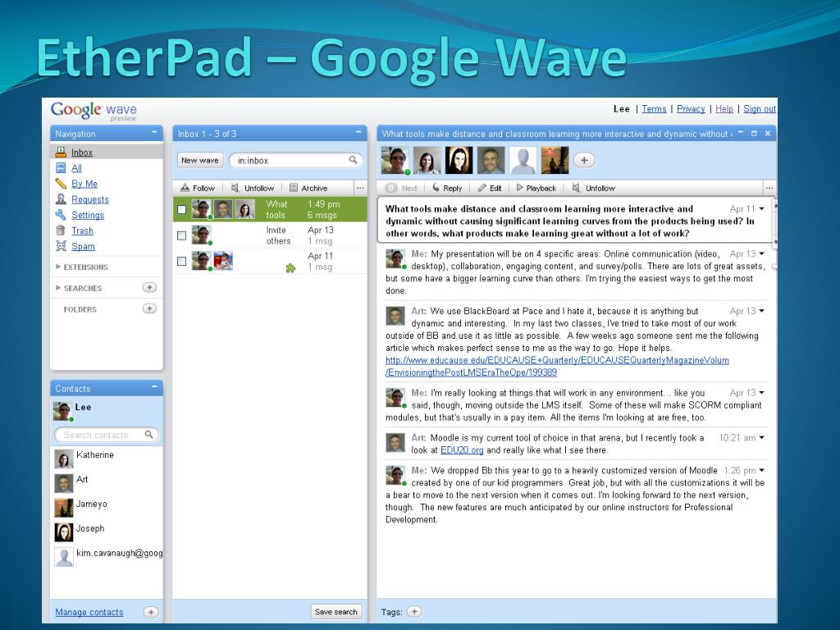Open the Manage contacts link
Viewport: 840px width, 630px height.
click(89, 612)
